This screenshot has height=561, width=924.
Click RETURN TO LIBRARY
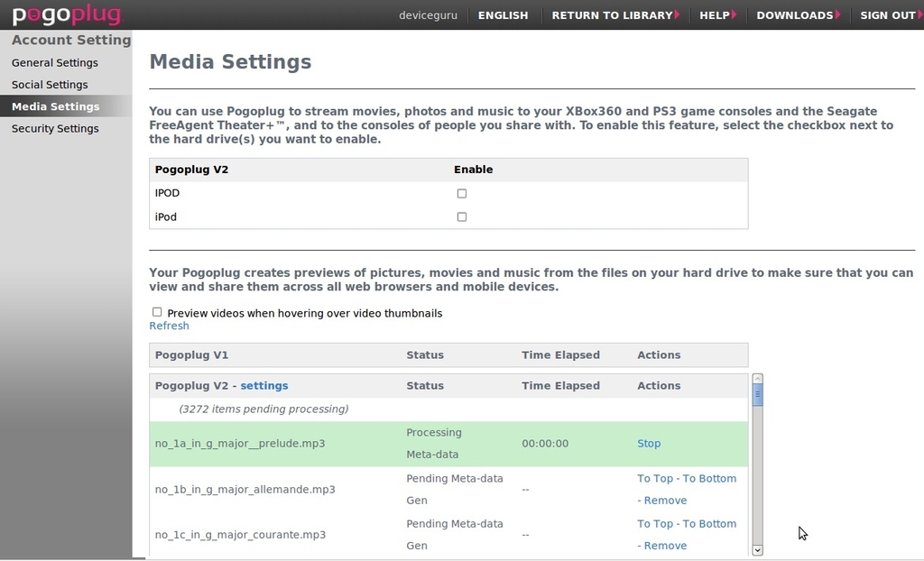(615, 15)
